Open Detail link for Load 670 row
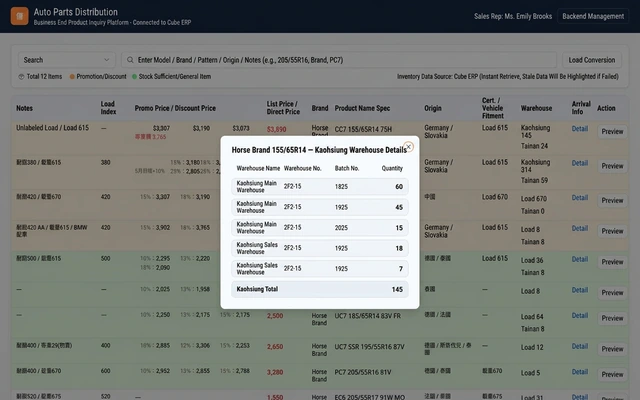Image resolution: width=640 pixels, height=400 pixels. click(580, 198)
